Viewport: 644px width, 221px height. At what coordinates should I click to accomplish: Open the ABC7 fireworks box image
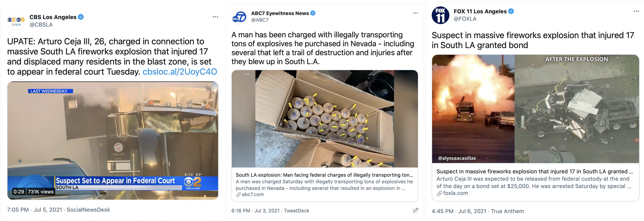(325, 119)
